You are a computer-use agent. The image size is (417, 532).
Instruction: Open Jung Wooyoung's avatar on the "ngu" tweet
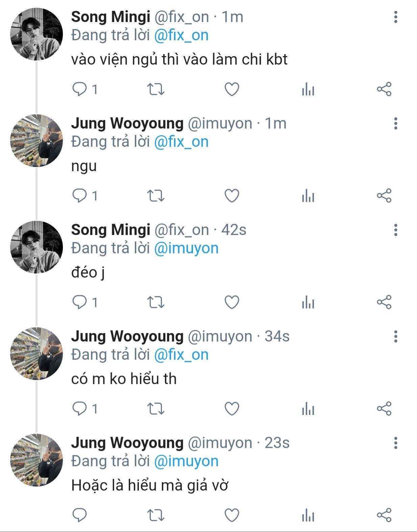(x=36, y=141)
